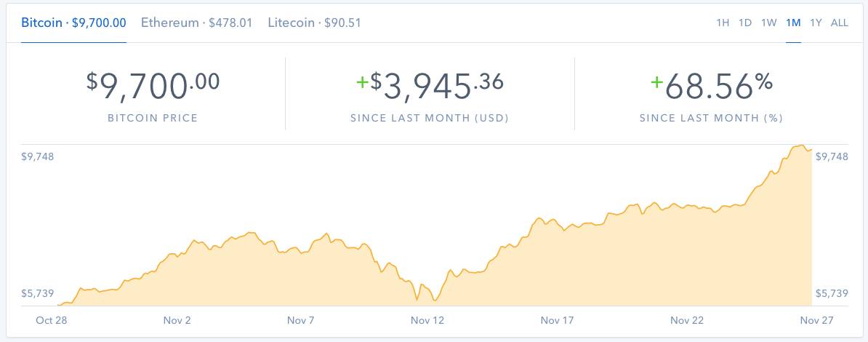Click the left $9,748 axis label

tap(38, 156)
